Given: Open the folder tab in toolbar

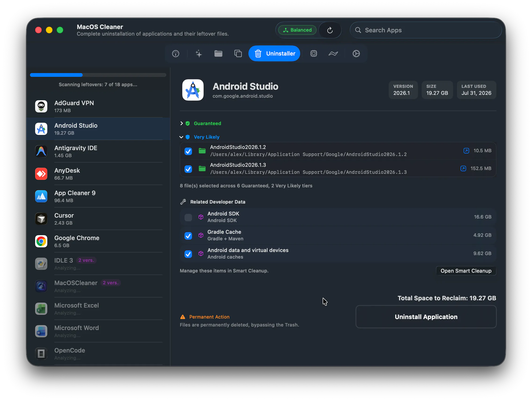Looking at the screenshot, I should pyautogui.click(x=218, y=53).
